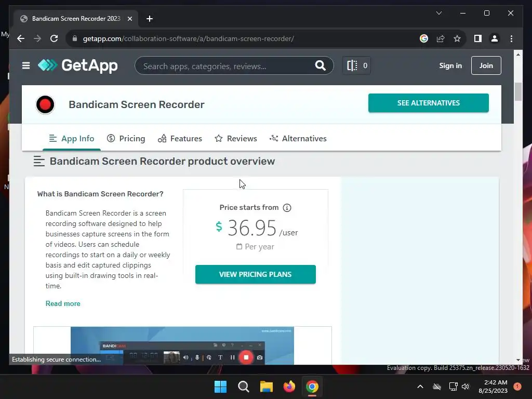Show hidden system tray icons

pos(420,387)
